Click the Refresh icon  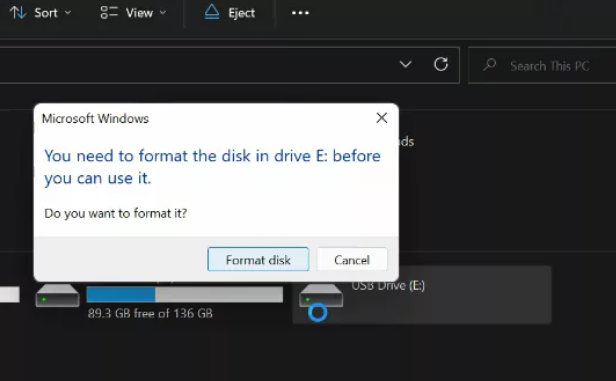click(x=441, y=64)
